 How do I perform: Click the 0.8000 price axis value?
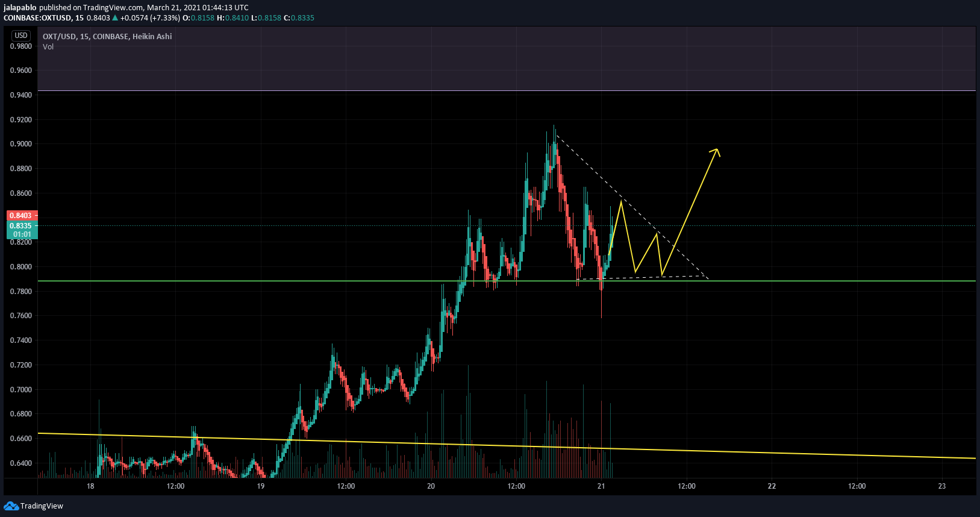click(x=21, y=267)
